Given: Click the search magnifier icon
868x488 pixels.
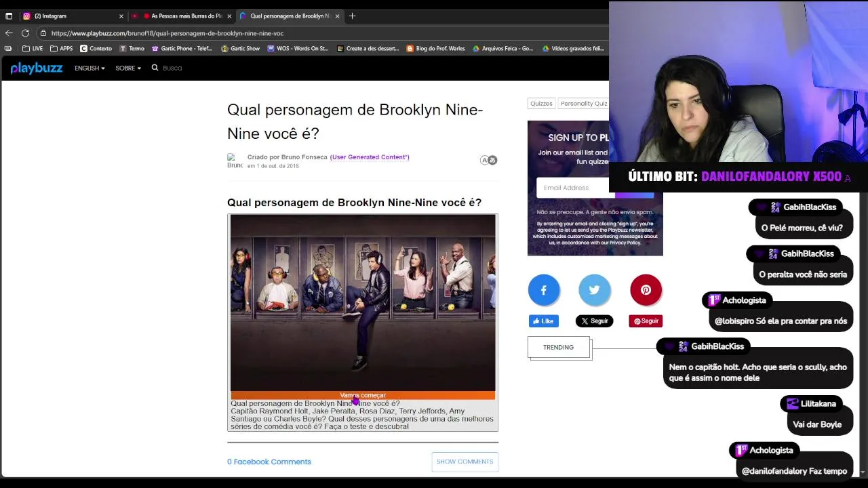Looking at the screenshot, I should [155, 68].
